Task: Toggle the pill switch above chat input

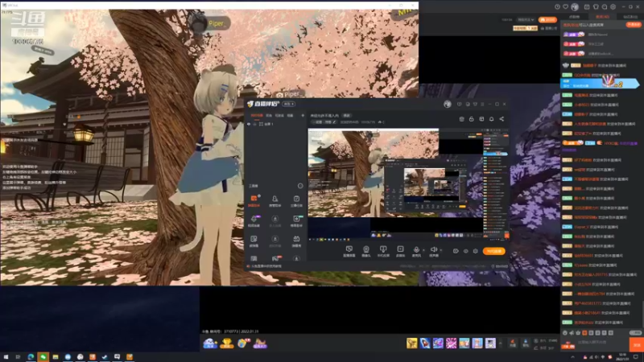Action: click(635, 332)
